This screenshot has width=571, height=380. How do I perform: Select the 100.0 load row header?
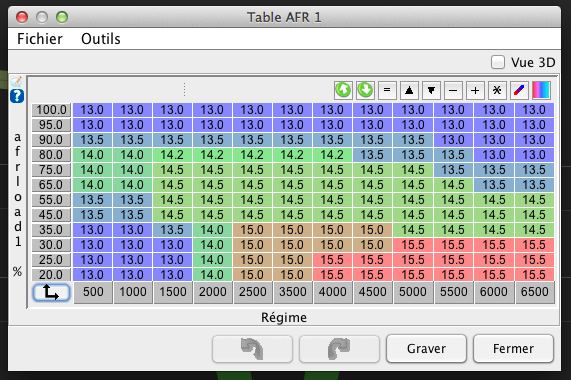(x=51, y=110)
